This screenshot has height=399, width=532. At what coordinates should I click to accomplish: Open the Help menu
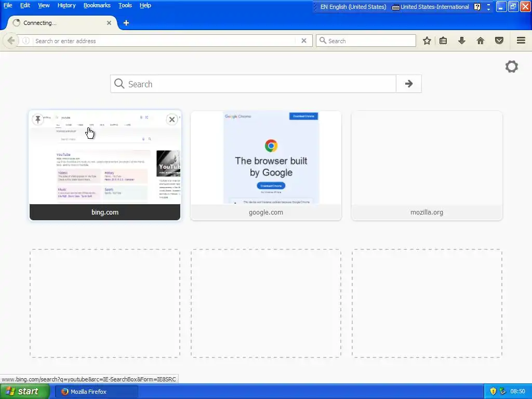click(x=145, y=5)
